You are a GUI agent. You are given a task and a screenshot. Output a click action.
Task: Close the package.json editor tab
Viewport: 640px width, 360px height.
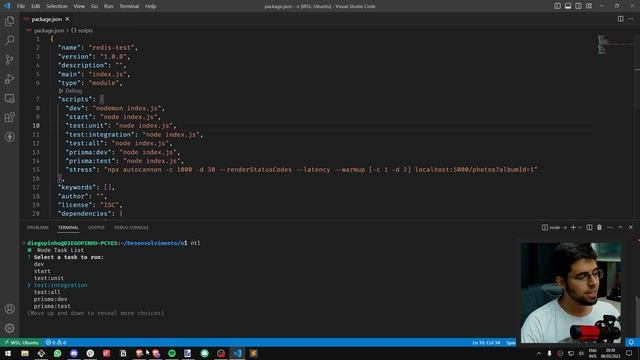tap(67, 19)
